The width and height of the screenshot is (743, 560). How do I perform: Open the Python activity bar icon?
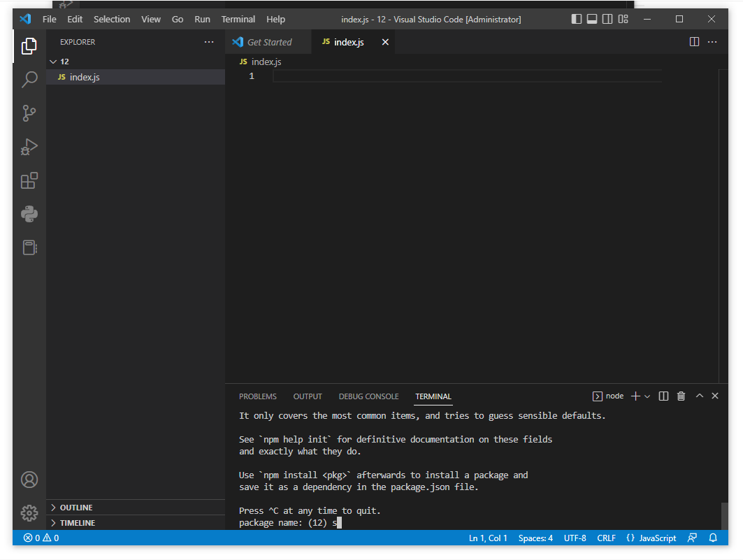[x=29, y=214]
